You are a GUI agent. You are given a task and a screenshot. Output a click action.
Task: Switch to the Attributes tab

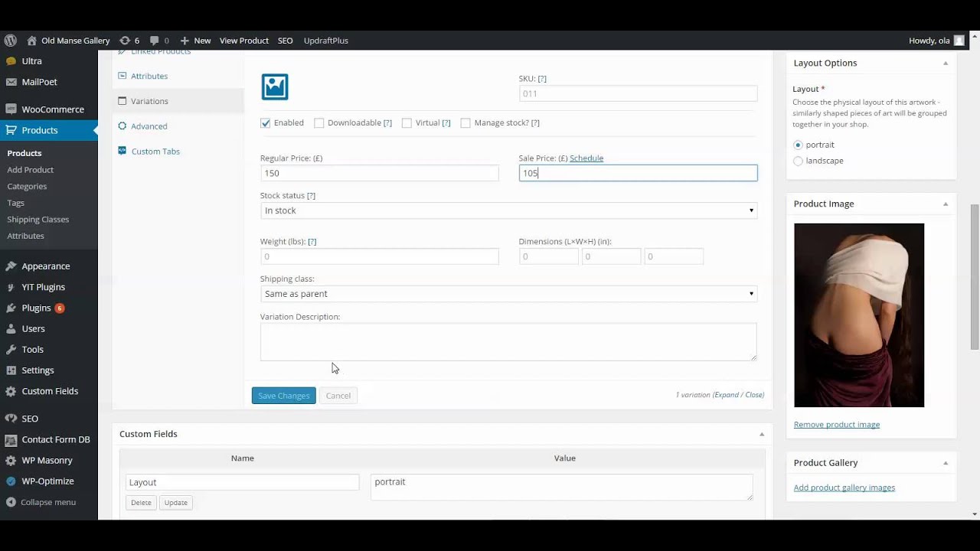tap(149, 76)
